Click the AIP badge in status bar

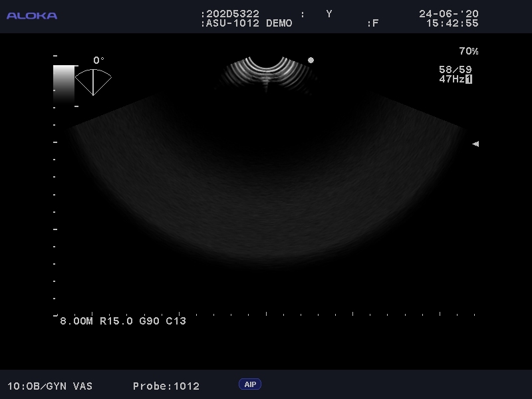click(x=250, y=384)
